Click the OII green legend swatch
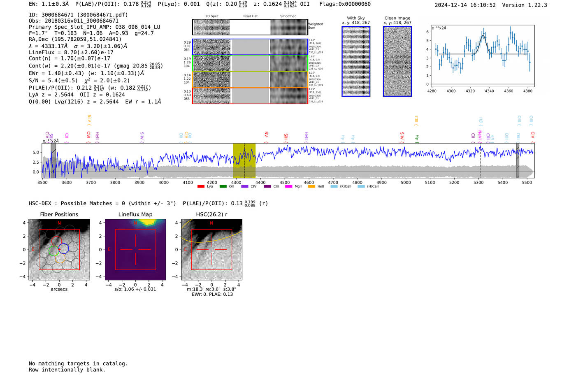Screen dimensions: 576x392 click(x=223, y=186)
